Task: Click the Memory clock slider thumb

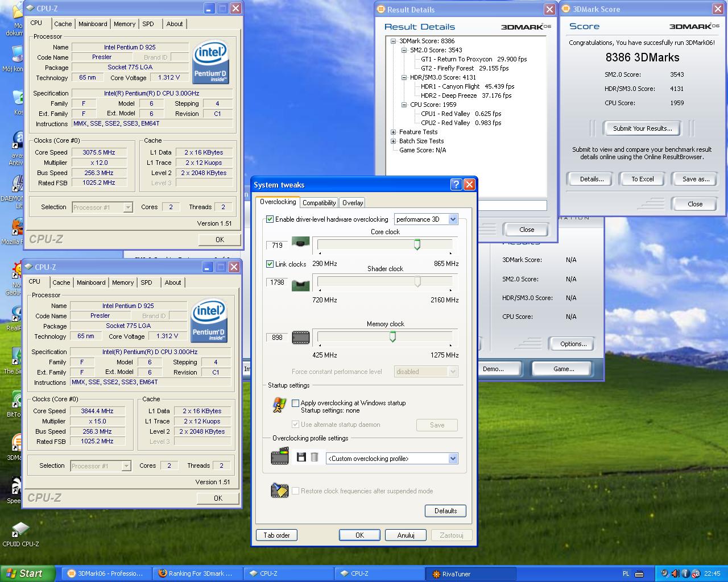Action: point(392,337)
